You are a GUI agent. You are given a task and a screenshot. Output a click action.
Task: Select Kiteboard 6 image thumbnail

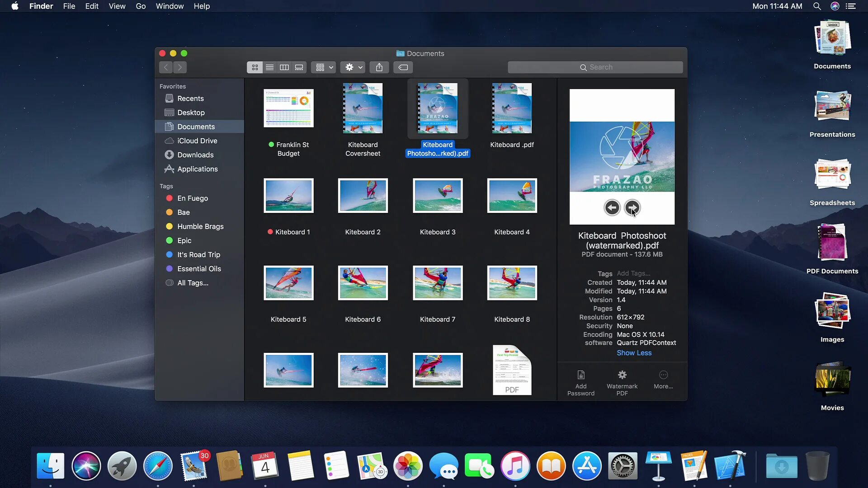point(363,283)
